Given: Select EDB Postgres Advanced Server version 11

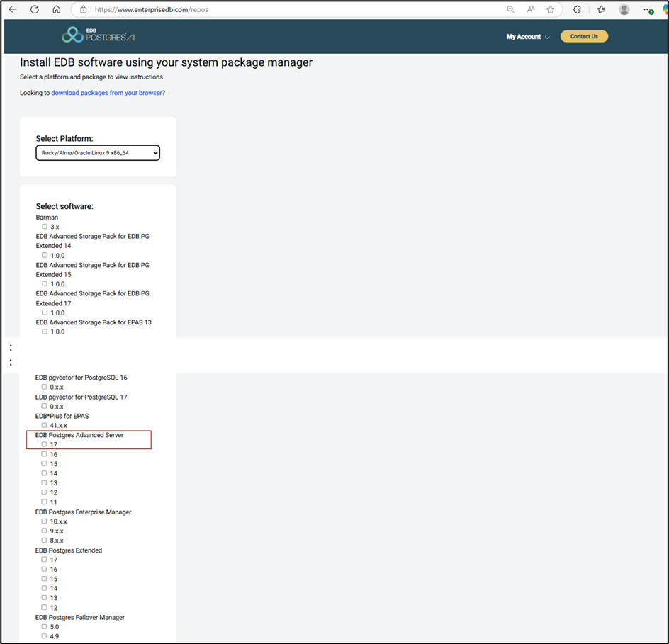Looking at the screenshot, I should (x=44, y=502).
